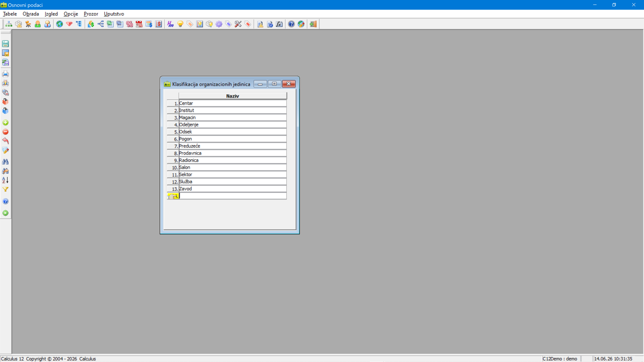Open the currency exchange icon (£$)
The width and height of the screenshot is (644, 362).
click(91, 24)
